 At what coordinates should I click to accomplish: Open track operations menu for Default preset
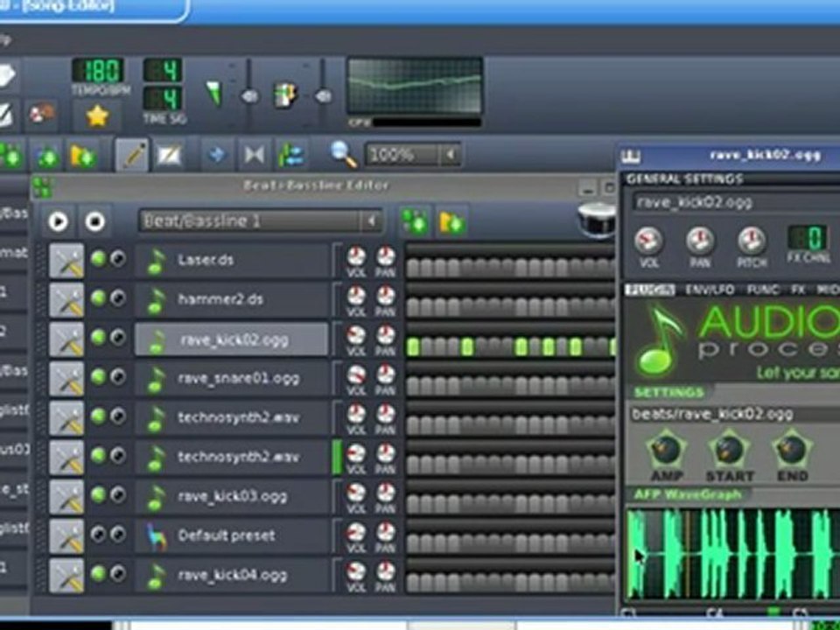[67, 535]
